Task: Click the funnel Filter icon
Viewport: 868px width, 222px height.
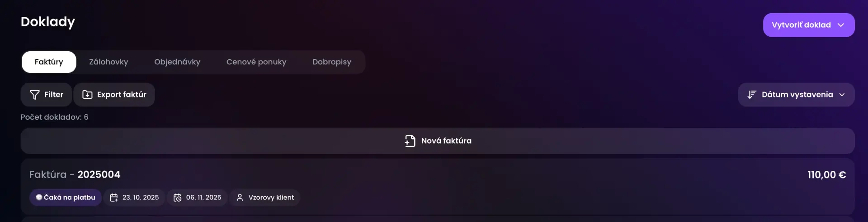Action: tap(34, 95)
